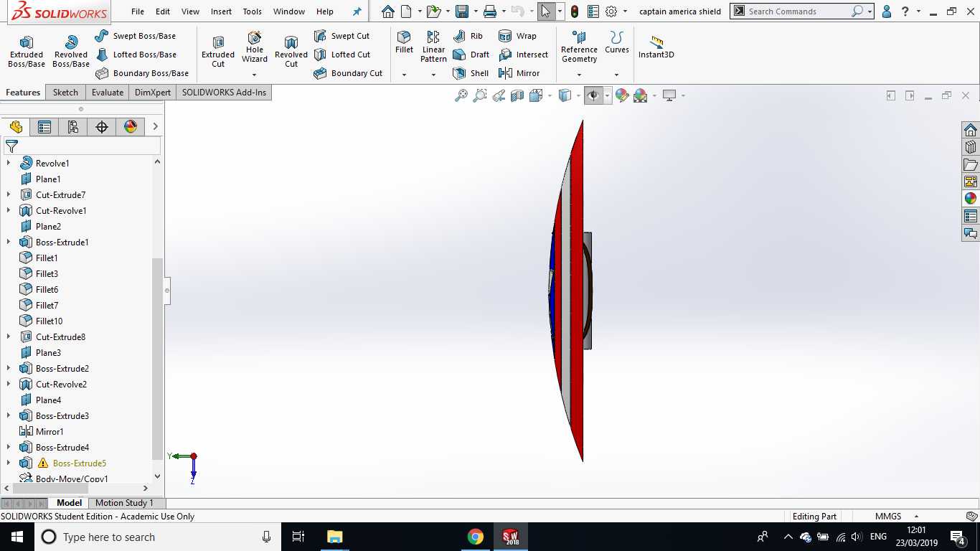Image resolution: width=980 pixels, height=551 pixels.
Task: Click the Rebuild traffic light icon
Action: 575,11
